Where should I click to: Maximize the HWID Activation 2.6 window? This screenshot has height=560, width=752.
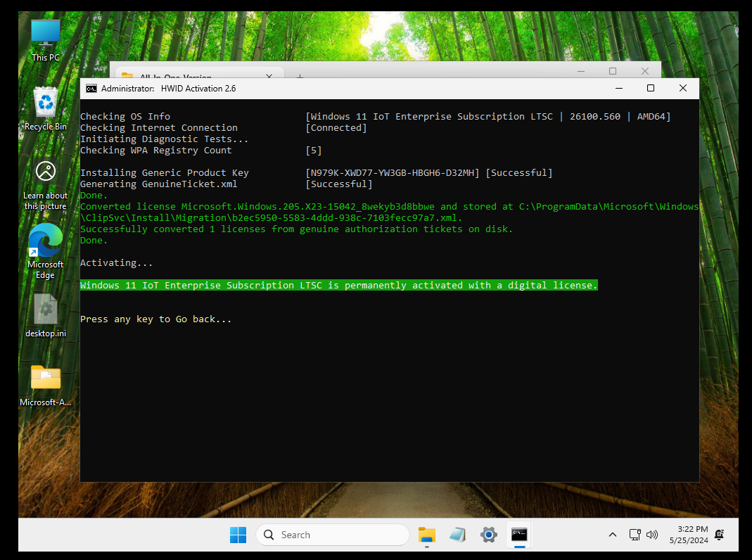click(x=651, y=88)
